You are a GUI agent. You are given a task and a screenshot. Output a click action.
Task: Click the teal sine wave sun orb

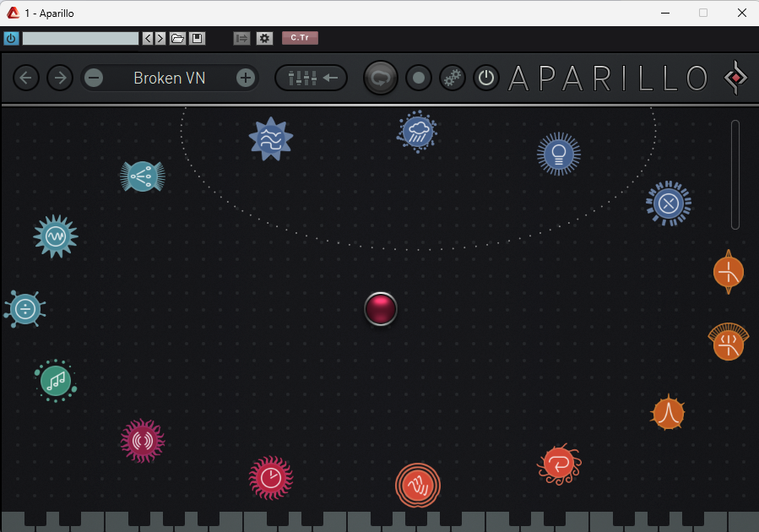[x=56, y=236]
